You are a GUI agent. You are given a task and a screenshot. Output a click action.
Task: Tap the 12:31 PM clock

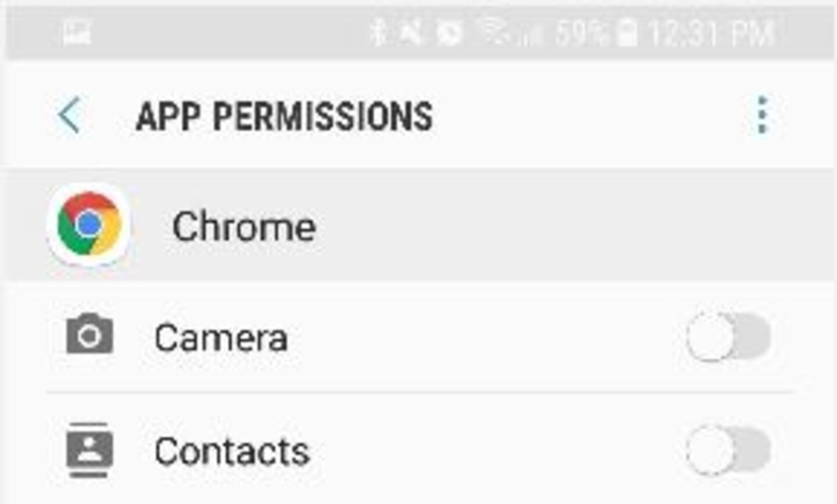pyautogui.click(x=711, y=33)
